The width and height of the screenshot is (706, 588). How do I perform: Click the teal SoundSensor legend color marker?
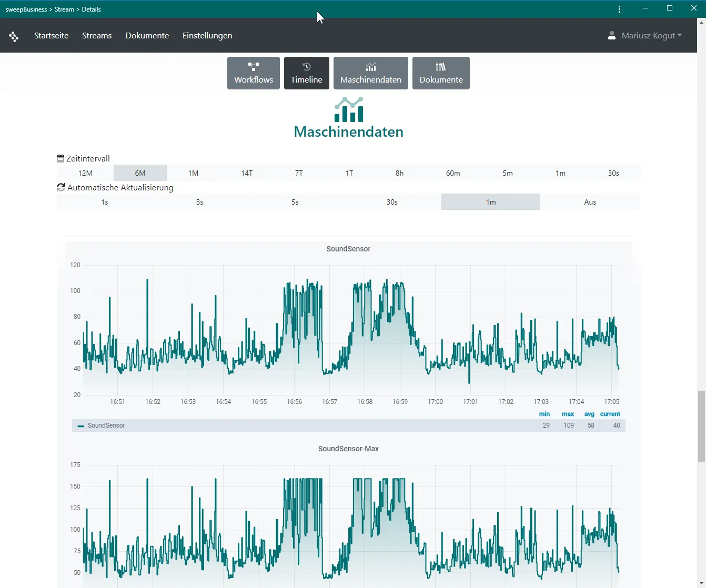(81, 426)
